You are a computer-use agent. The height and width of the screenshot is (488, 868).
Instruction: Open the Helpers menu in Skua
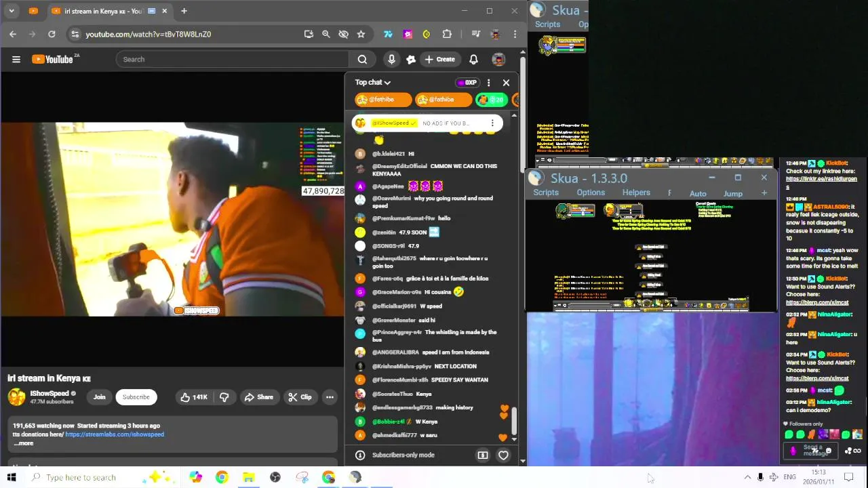pos(636,192)
